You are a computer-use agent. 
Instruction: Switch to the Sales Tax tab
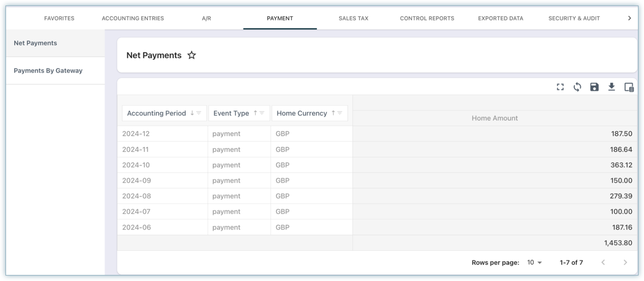pyautogui.click(x=353, y=18)
